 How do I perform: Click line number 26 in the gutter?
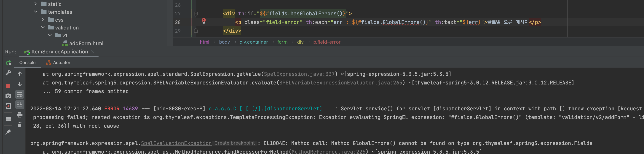pos(178,5)
